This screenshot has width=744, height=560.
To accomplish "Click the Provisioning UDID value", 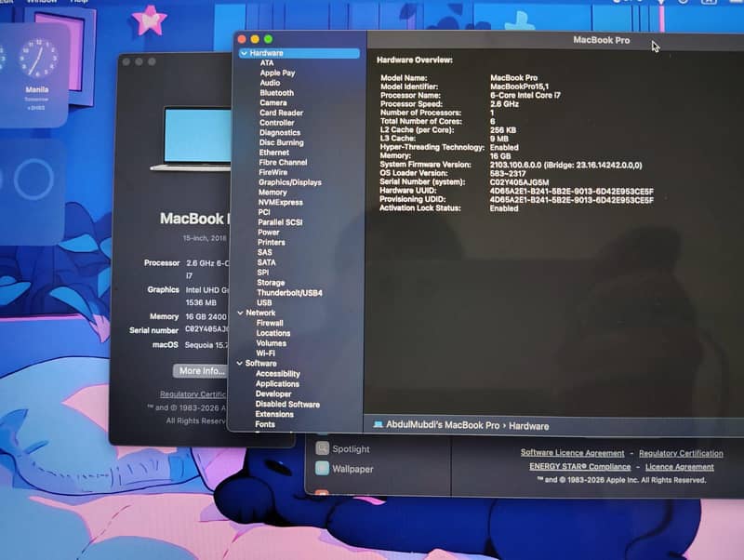I will click(x=571, y=200).
